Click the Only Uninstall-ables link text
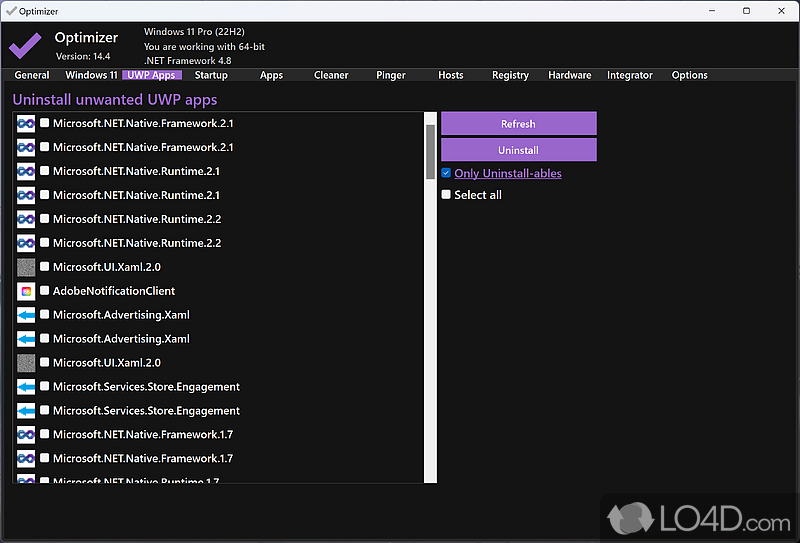The image size is (800, 543). [508, 174]
